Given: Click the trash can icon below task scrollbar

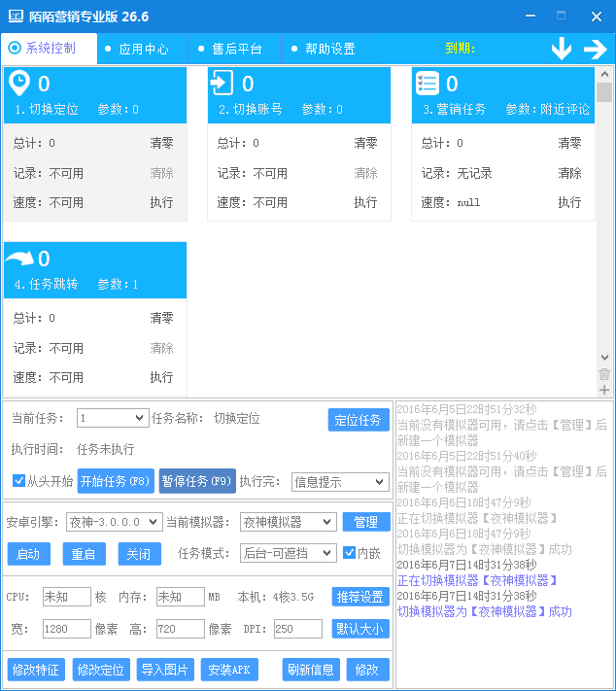Looking at the screenshot, I should tap(604, 374).
